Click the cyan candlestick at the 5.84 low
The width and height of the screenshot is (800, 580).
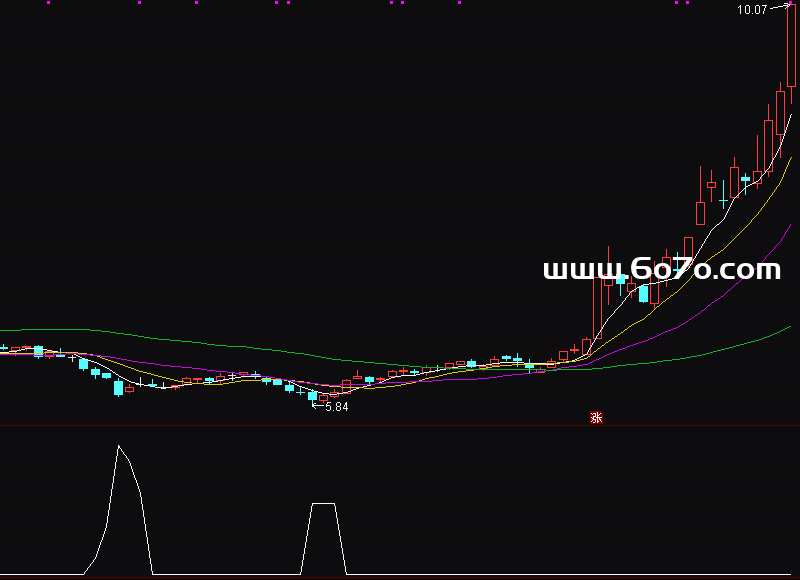(x=312, y=396)
